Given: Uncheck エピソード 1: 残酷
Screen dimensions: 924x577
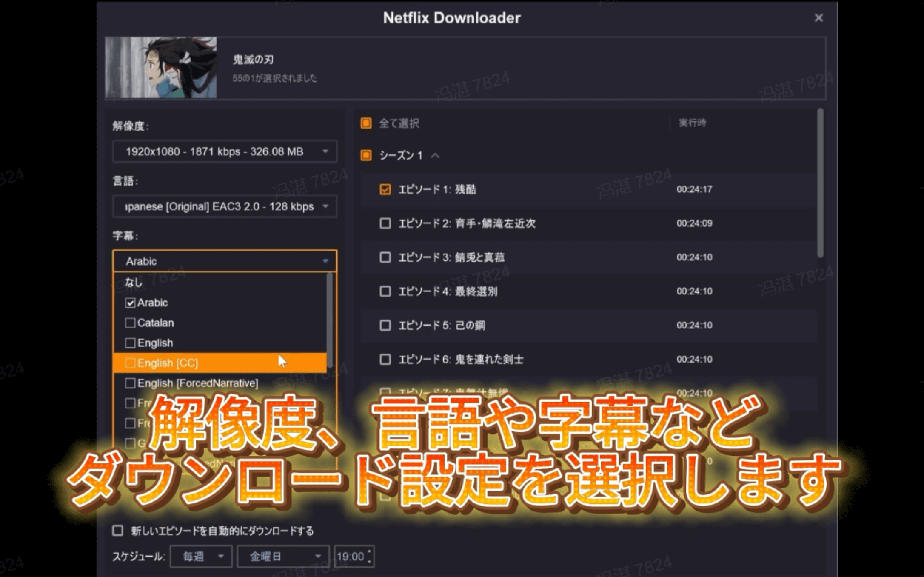Looking at the screenshot, I should coord(385,189).
